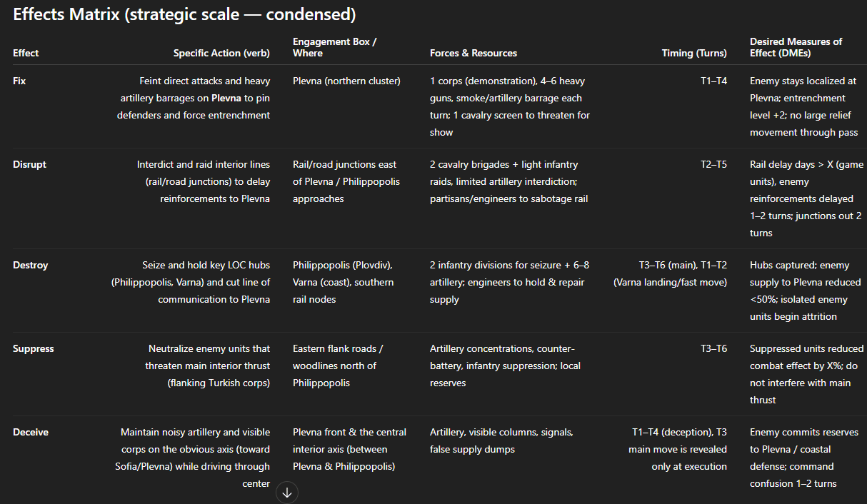Click the T2–T5 timing cell in Disrupt row
This screenshot has width=867, height=504.
[713, 164]
